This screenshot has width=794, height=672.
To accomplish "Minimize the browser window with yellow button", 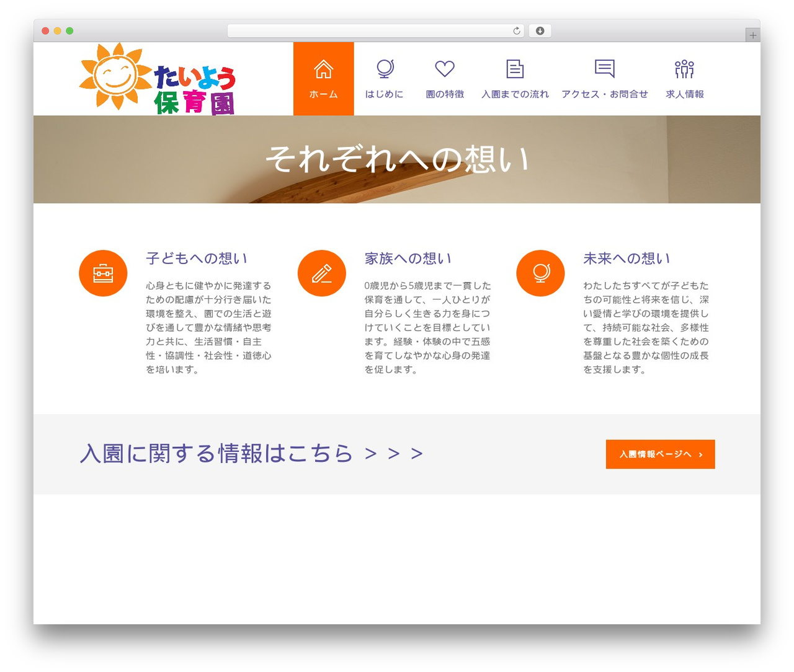I will coord(58,31).
